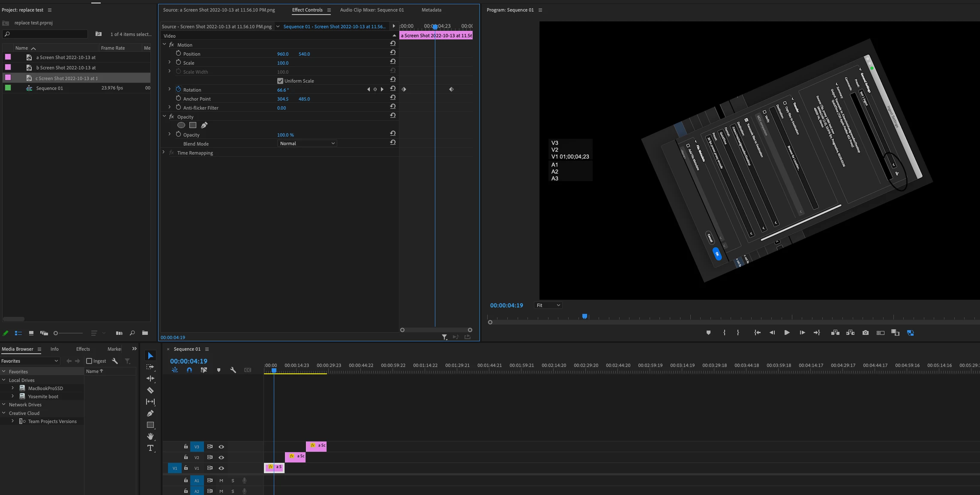980x495 pixels.
Task: Create ellipse mask under Opacity
Action: (181, 125)
